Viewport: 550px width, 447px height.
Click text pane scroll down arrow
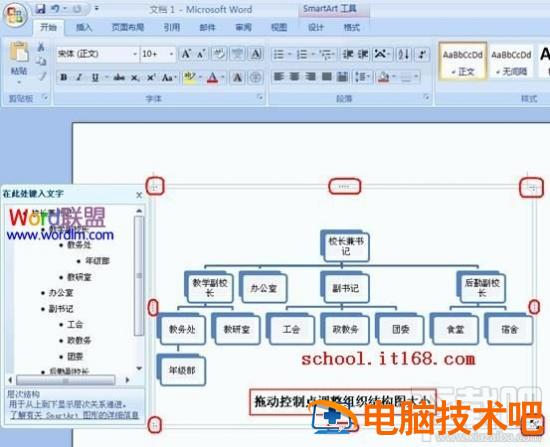point(139,368)
